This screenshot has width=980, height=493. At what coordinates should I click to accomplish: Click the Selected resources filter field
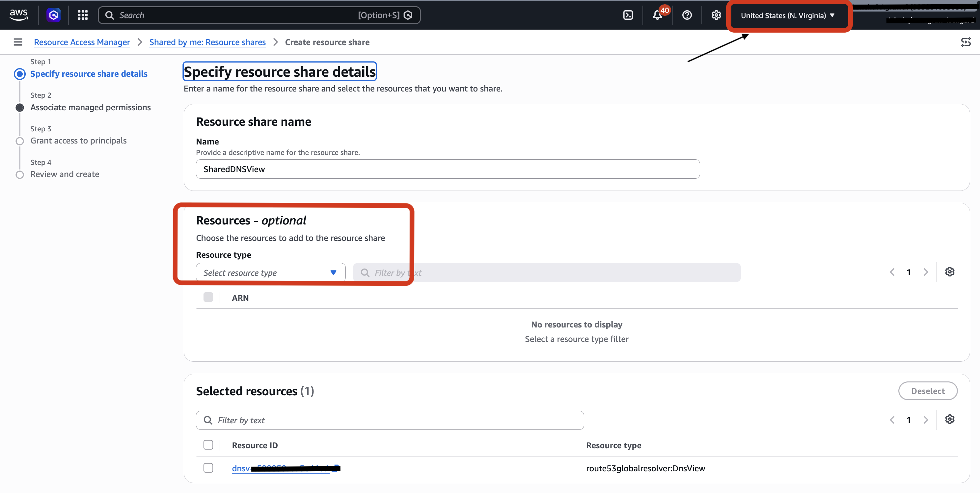tap(390, 420)
